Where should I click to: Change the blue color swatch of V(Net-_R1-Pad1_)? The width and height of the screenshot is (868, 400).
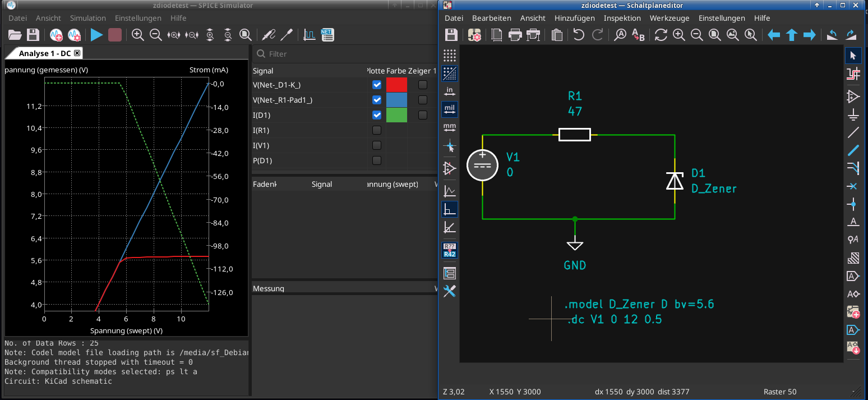click(x=396, y=100)
